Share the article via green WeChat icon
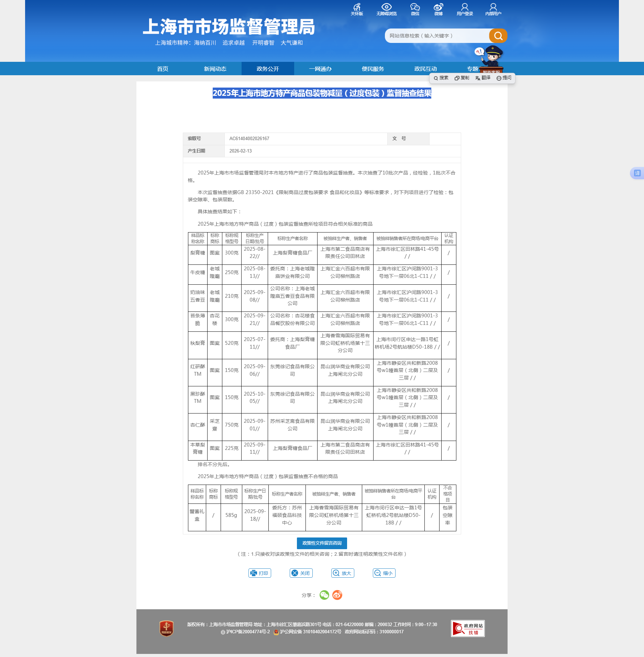 click(x=324, y=595)
